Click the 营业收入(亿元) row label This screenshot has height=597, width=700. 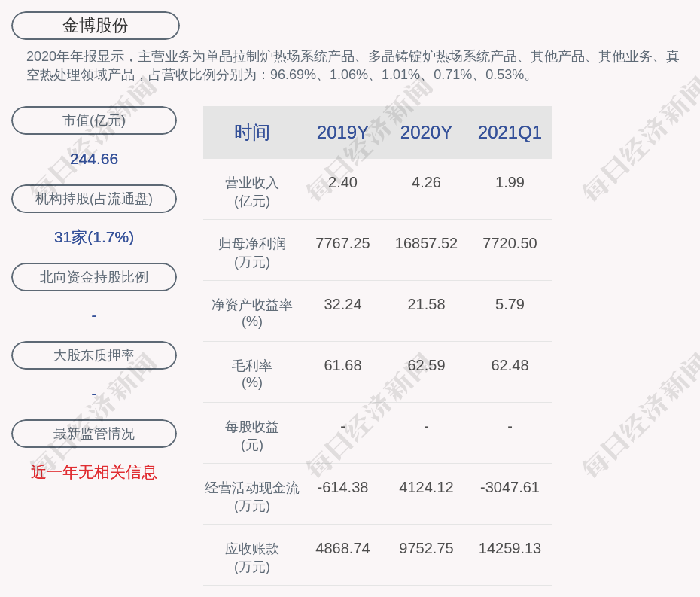click(252, 192)
